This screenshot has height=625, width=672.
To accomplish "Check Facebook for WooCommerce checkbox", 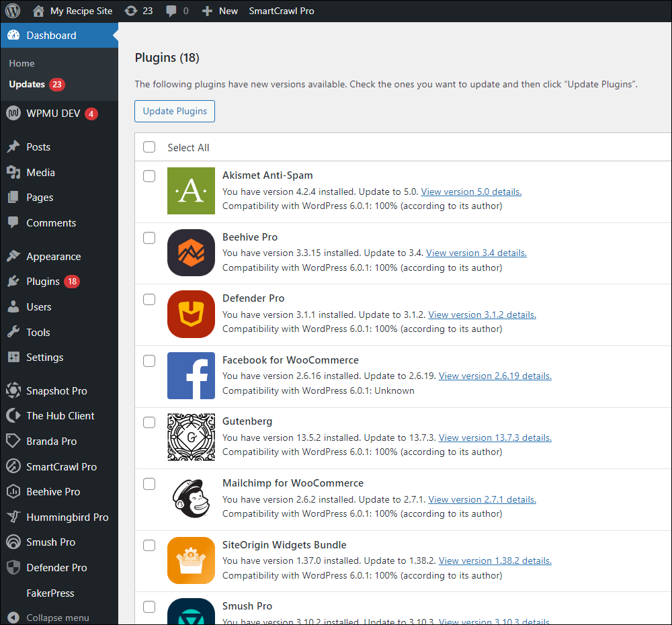I will pyautogui.click(x=149, y=361).
